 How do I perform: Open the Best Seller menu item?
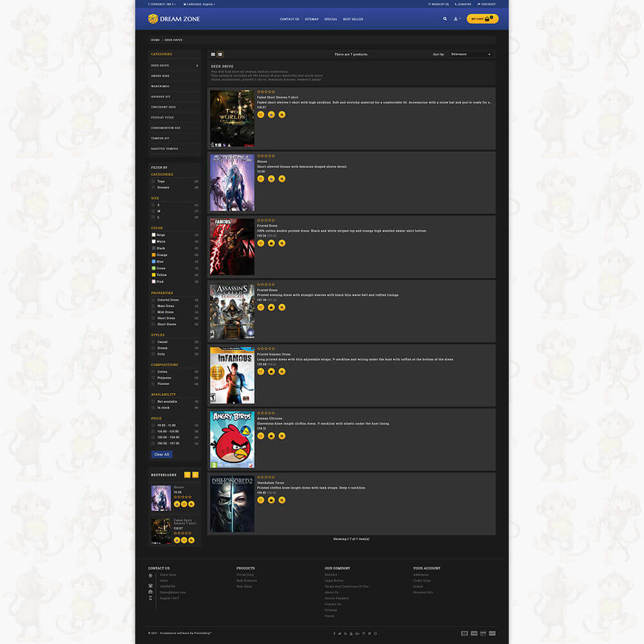(353, 19)
